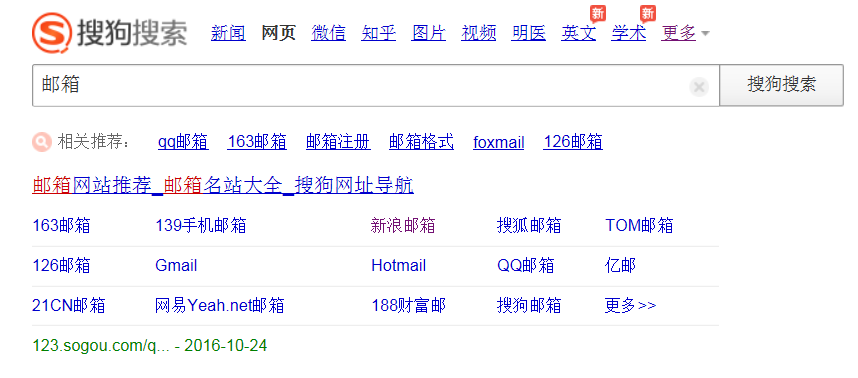Open the 英文 search tab
Image resolution: width=858 pixels, height=378 pixels.
[x=578, y=33]
